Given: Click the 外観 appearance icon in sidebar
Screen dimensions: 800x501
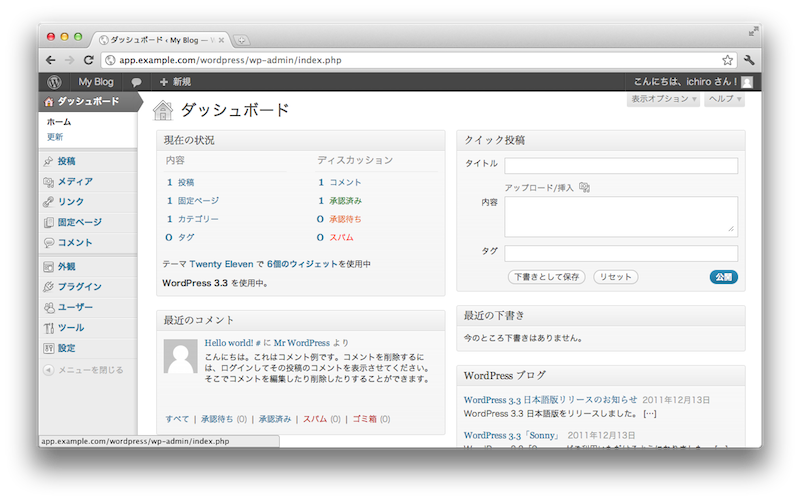Looking at the screenshot, I should click(x=48, y=267).
